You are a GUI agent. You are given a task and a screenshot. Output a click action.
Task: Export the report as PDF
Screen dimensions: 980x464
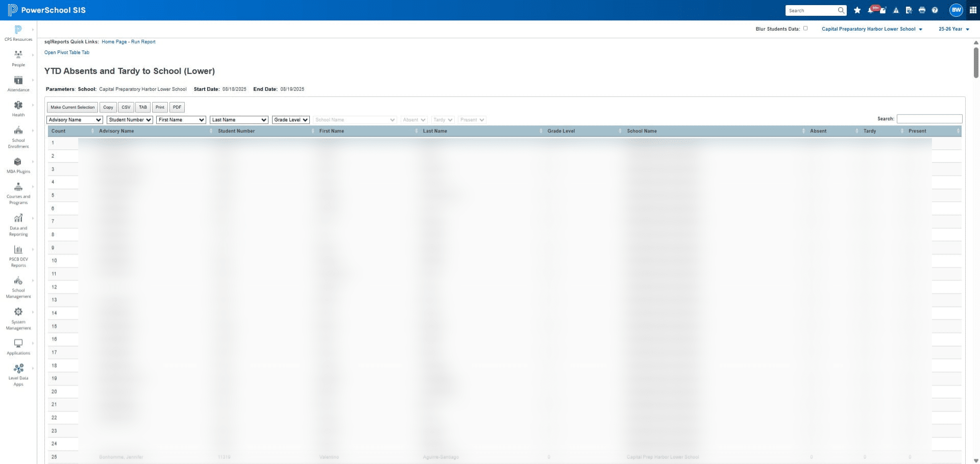point(177,108)
